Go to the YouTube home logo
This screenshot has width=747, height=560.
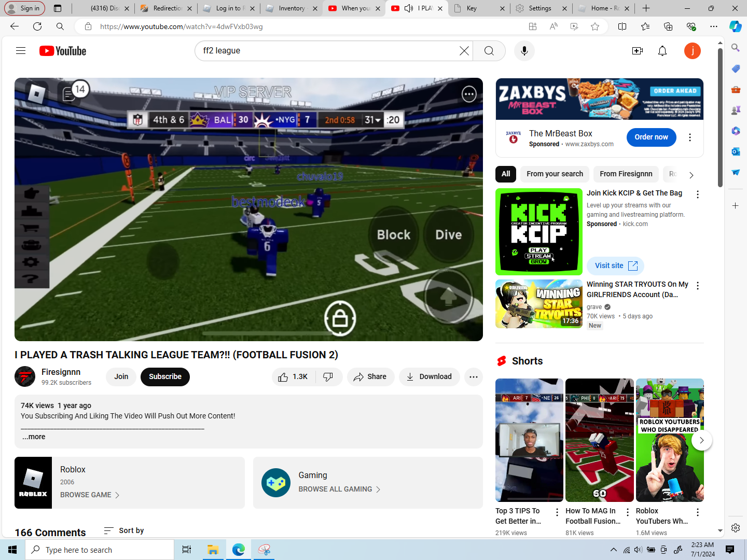click(63, 51)
